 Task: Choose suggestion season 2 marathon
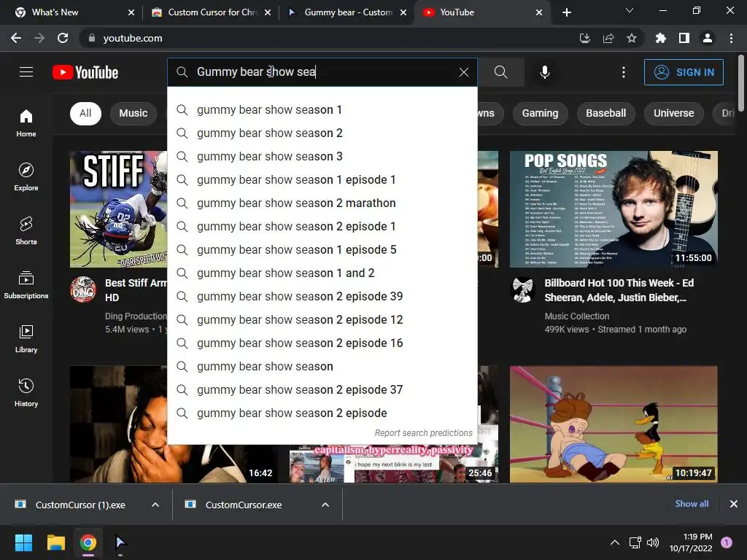click(x=322, y=203)
